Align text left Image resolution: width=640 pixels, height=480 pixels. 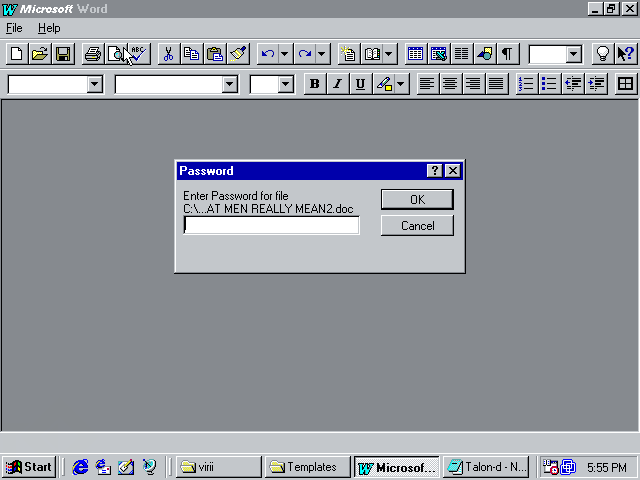pos(427,84)
